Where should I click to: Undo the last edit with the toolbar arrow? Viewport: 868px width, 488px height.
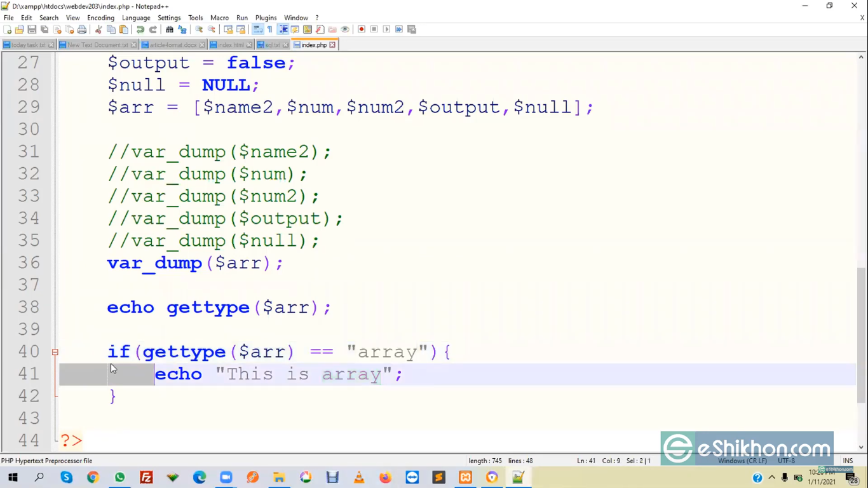(x=140, y=29)
